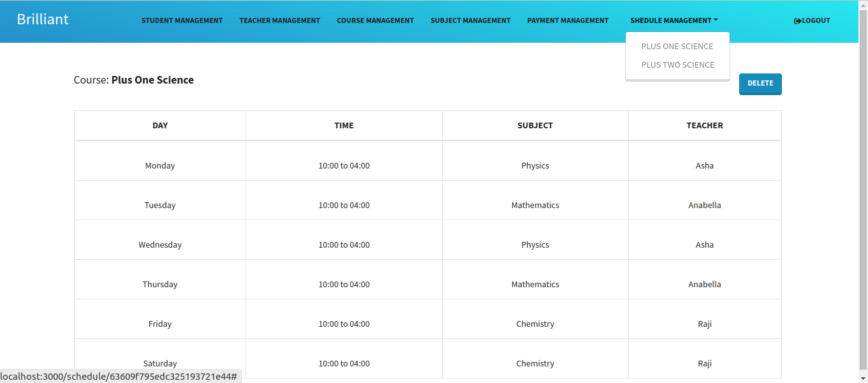Open Shedule Management dropdown
This screenshot has height=383, width=868.
(673, 20)
